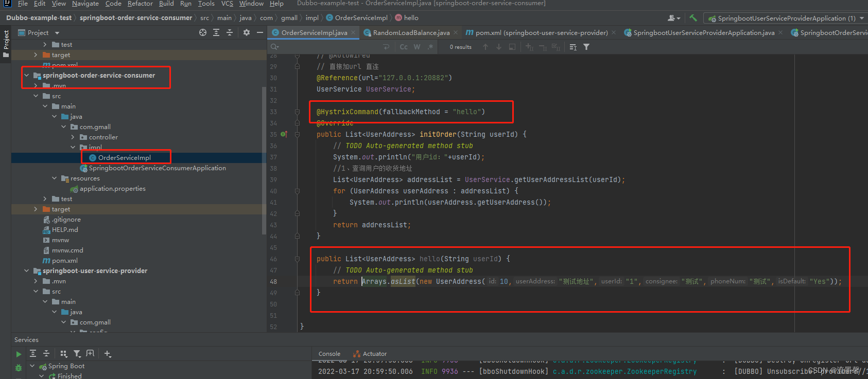Screen dimensions: 868x379
Task: Open the Console tab
Action: coord(329,354)
